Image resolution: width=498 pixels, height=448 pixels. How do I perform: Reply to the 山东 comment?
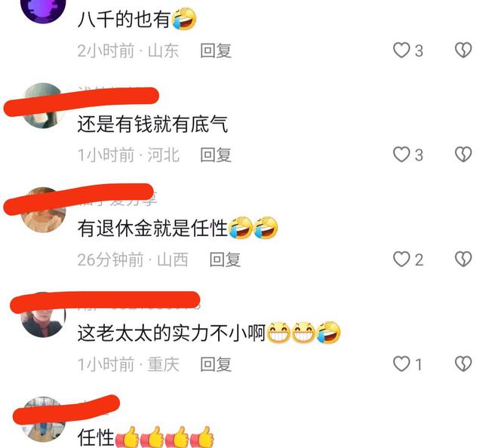click(216, 51)
